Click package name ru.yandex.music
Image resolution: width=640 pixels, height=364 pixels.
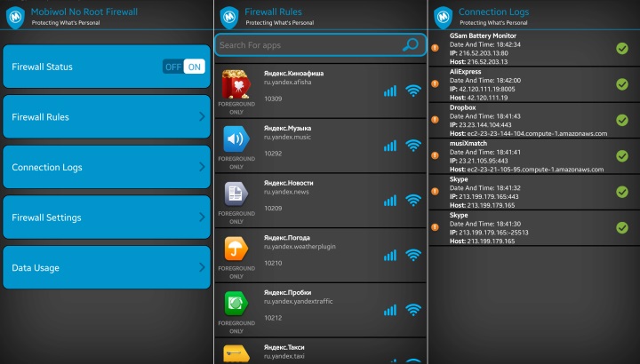pyautogui.click(x=287, y=138)
